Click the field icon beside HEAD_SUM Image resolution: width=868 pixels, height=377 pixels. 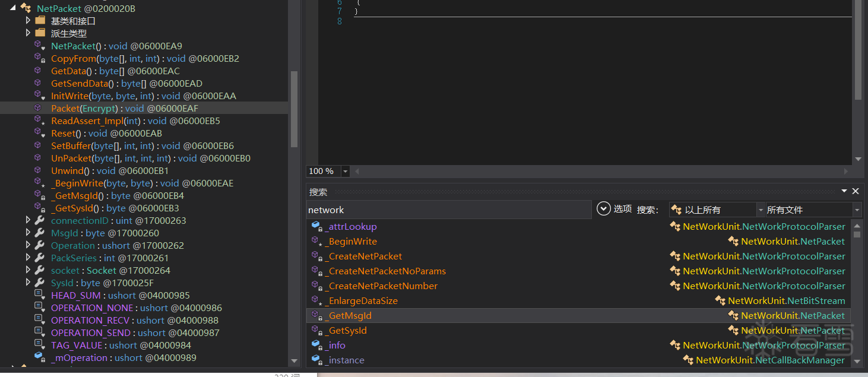(x=39, y=295)
